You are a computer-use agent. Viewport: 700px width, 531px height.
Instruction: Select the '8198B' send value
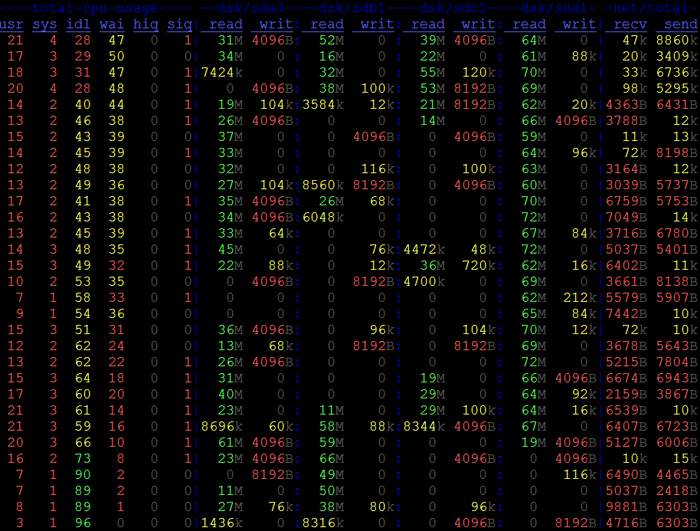tap(677, 153)
